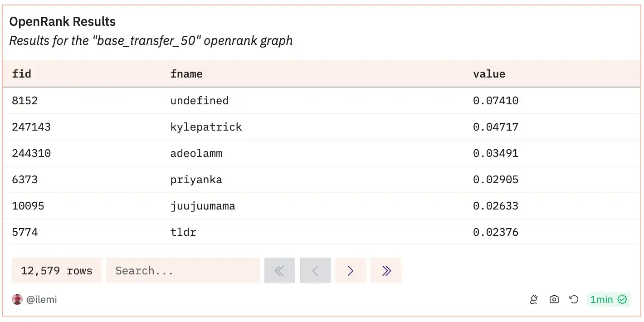Click the 12,579 rows count label
The width and height of the screenshot is (644, 322).
(57, 271)
